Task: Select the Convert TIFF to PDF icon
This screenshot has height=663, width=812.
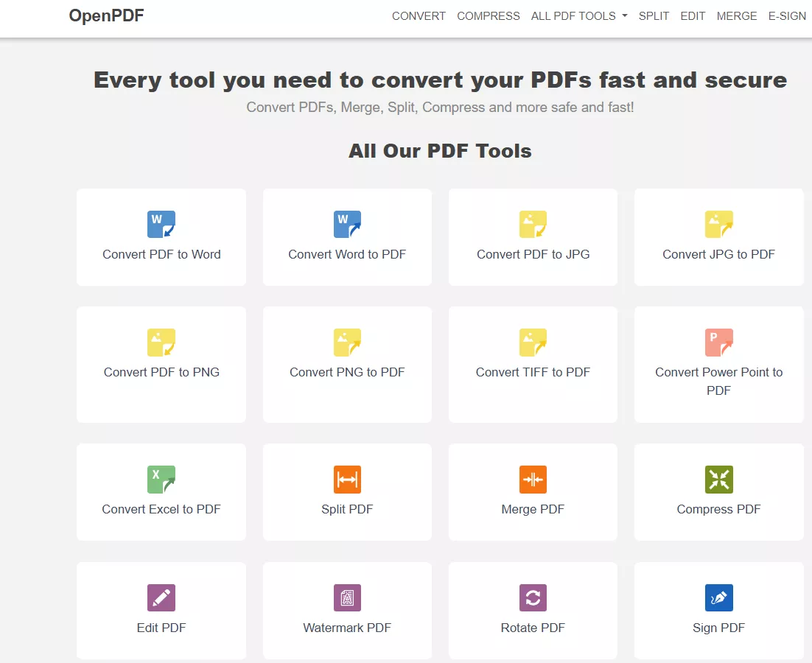Action: (532, 342)
